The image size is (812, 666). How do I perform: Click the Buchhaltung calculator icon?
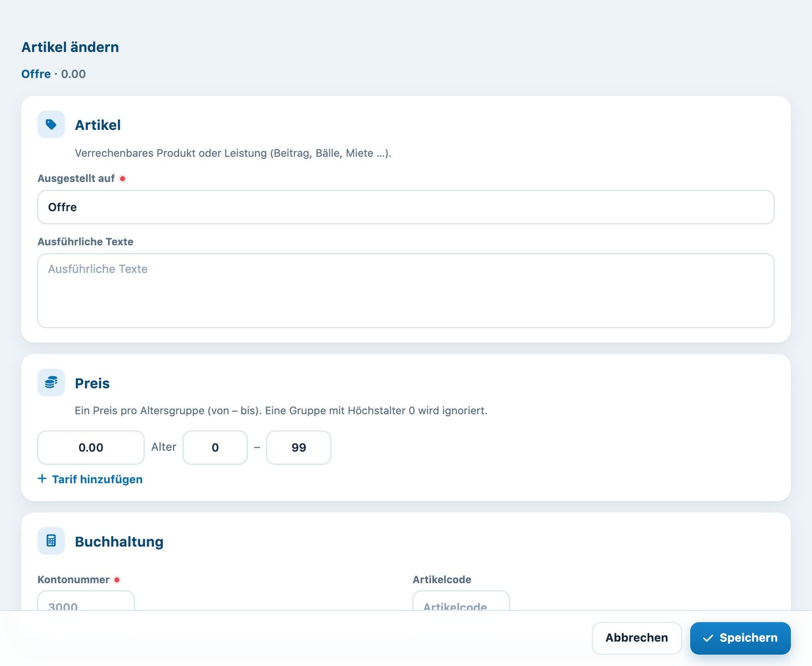[x=51, y=541]
